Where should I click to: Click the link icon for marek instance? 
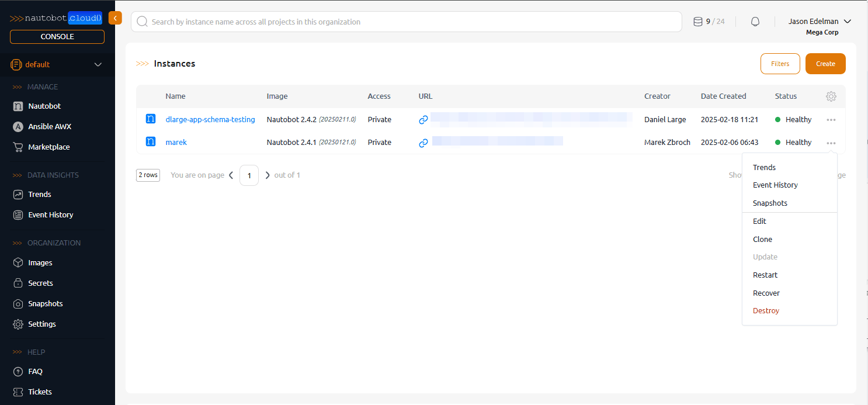(x=423, y=143)
